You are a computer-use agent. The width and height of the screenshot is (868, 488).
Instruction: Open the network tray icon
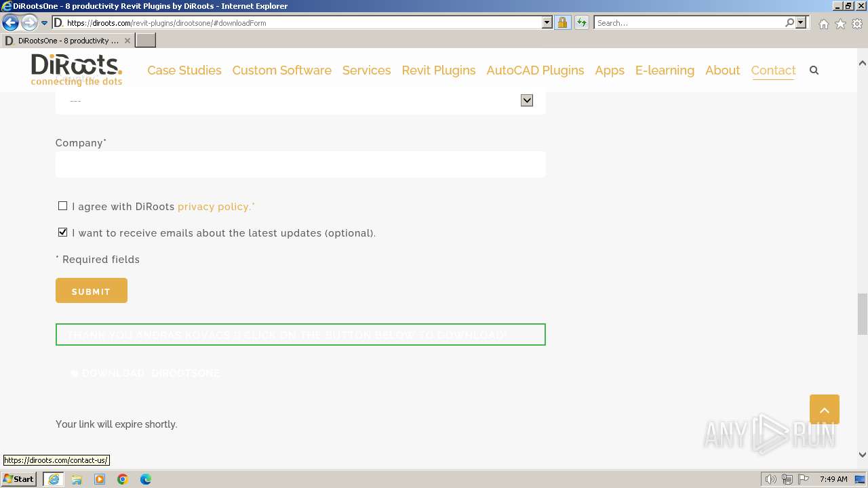pyautogui.click(x=787, y=479)
